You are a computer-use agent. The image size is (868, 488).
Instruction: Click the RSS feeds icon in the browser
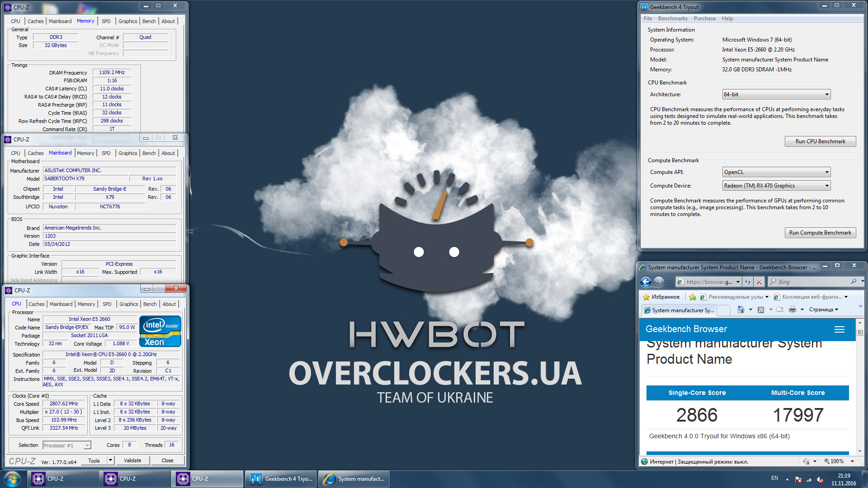pos(761,310)
